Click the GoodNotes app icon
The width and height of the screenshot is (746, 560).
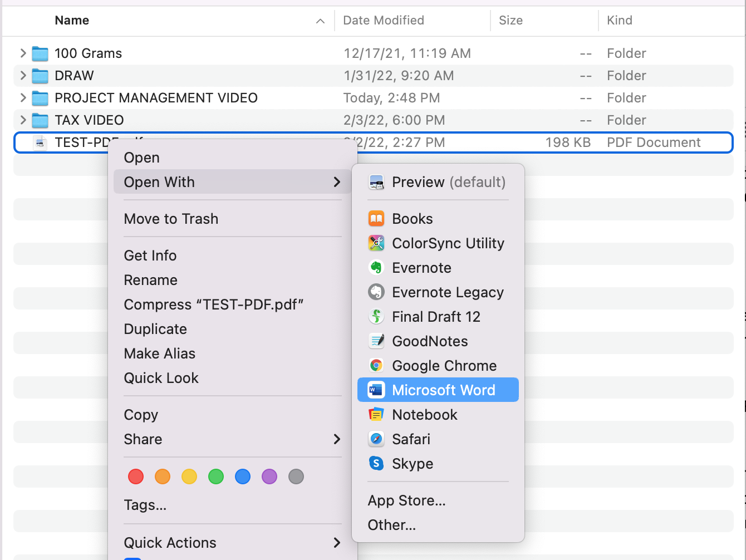click(376, 341)
